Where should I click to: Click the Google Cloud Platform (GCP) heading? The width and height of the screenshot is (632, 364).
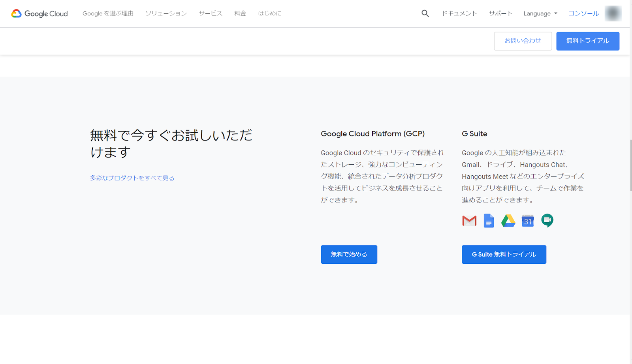tap(373, 134)
